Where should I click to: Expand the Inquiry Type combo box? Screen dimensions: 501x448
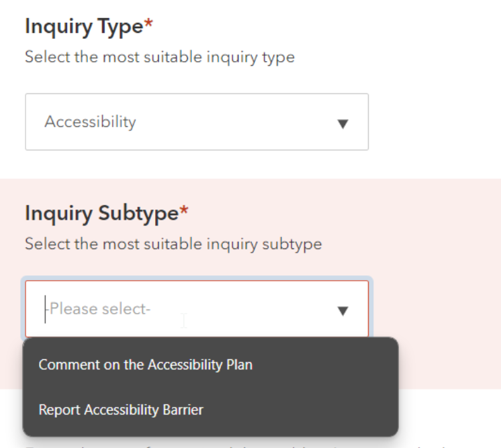(x=197, y=122)
